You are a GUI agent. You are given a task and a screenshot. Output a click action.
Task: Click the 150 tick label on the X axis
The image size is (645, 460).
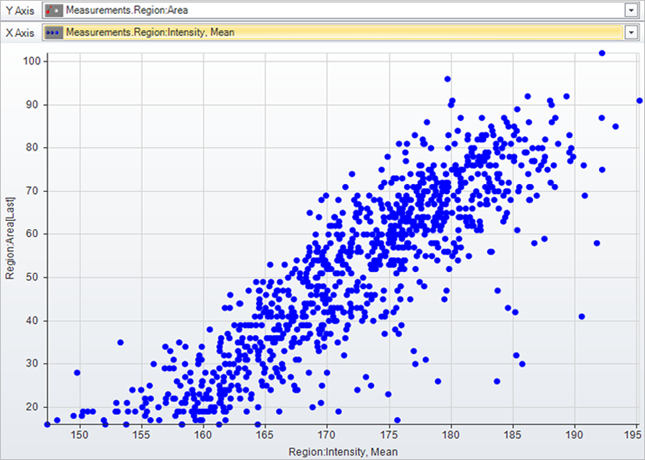click(x=78, y=436)
